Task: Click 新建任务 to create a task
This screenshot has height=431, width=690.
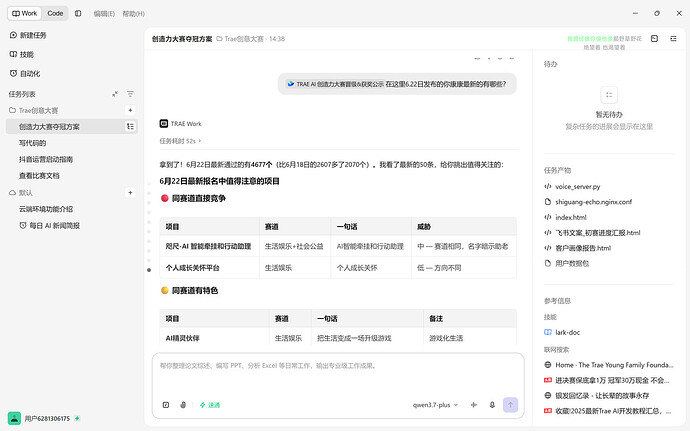Action: point(29,35)
